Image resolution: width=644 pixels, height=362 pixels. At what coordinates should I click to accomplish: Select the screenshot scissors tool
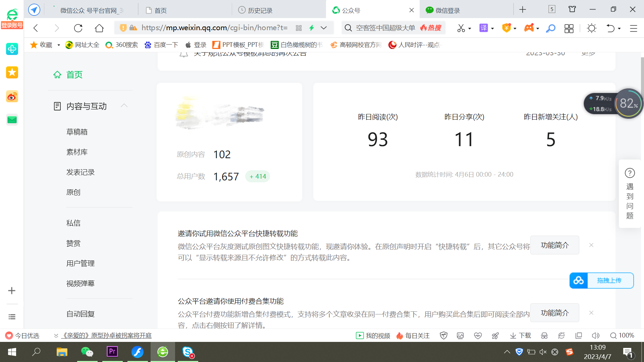coord(462,28)
